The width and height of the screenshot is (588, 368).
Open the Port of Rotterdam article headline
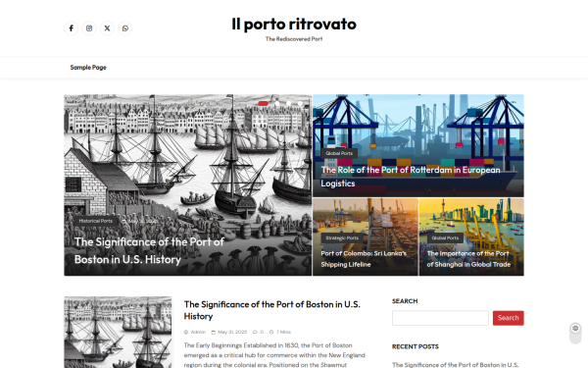(x=411, y=177)
